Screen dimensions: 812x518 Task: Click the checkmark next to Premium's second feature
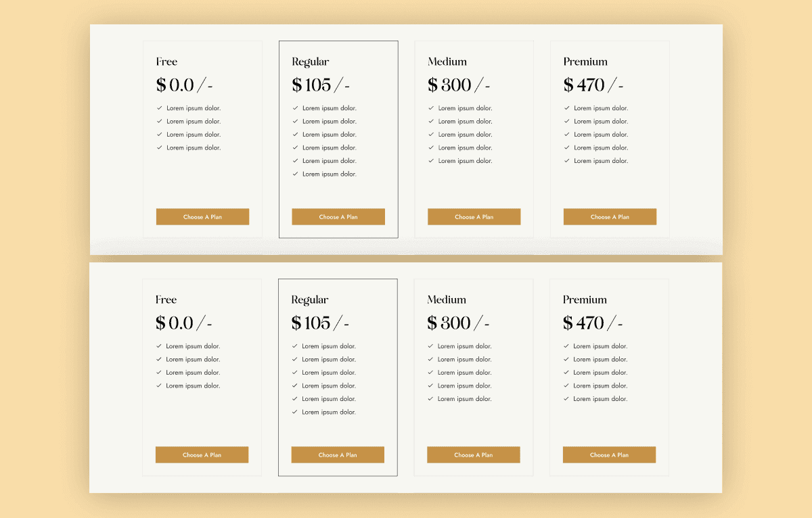coord(566,121)
